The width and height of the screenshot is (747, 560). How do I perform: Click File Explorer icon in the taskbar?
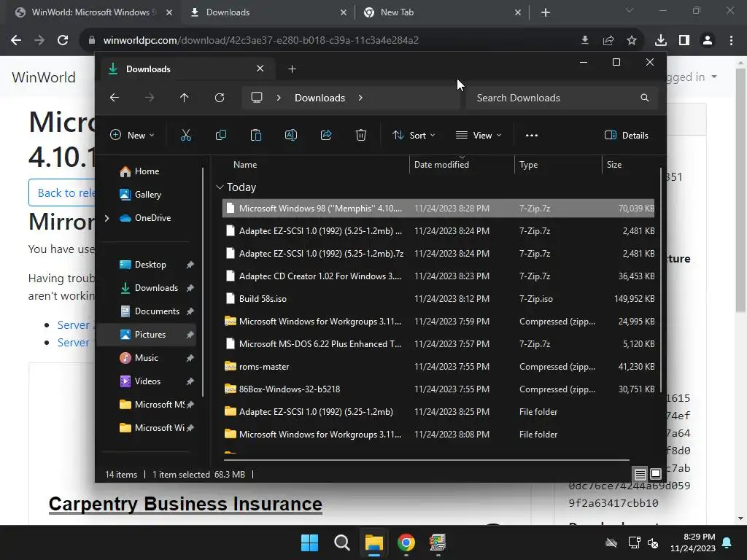(374, 542)
